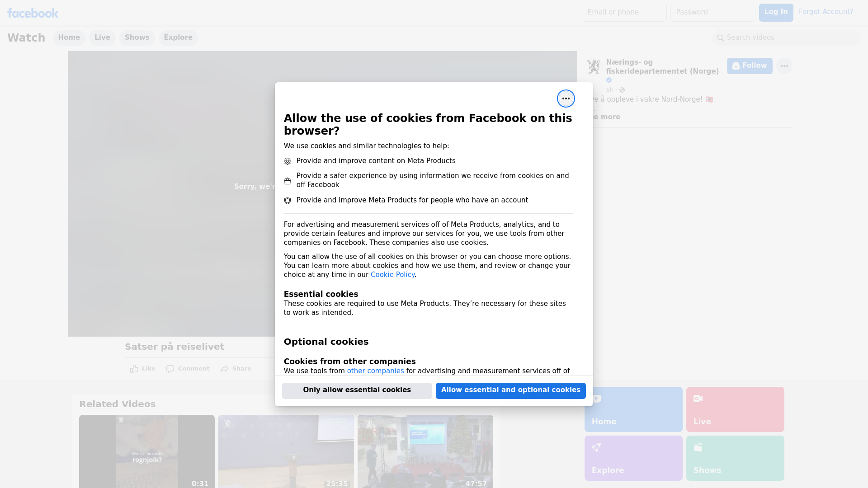Open the Home tile in sidebar
Screen dimensions: 868x488
click(633, 409)
